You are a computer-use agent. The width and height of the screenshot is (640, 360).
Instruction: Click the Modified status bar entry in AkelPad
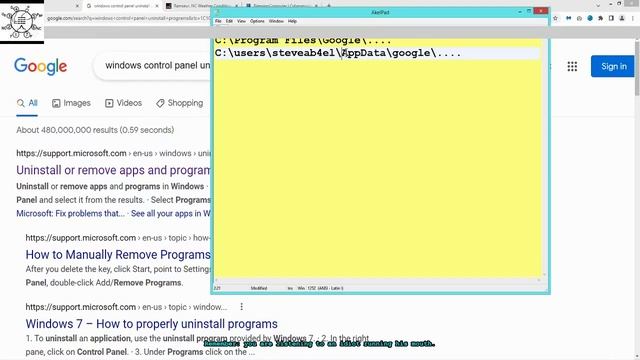coord(259,288)
